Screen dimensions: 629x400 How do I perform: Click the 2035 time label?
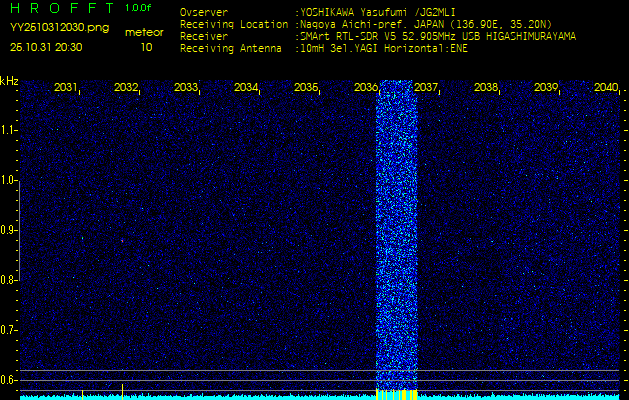pyautogui.click(x=306, y=88)
